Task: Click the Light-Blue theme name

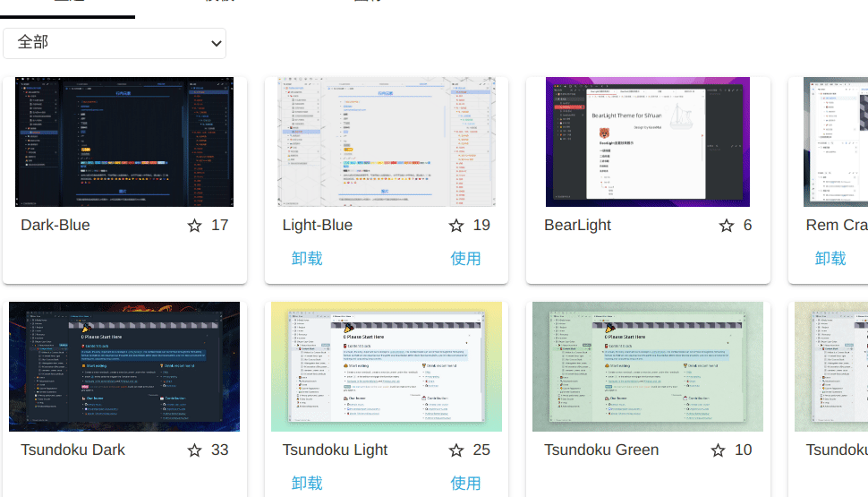Action: 317,225
